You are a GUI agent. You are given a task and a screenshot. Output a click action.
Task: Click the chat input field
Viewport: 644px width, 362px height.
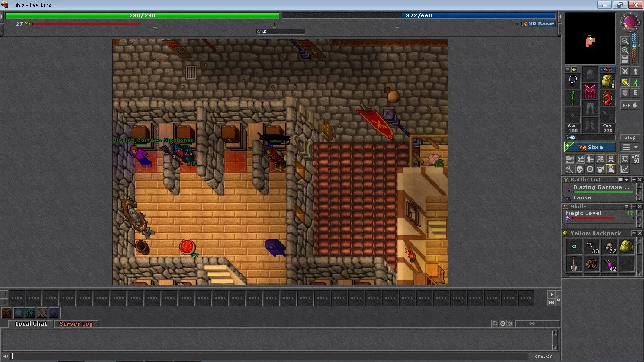[x=269, y=356]
